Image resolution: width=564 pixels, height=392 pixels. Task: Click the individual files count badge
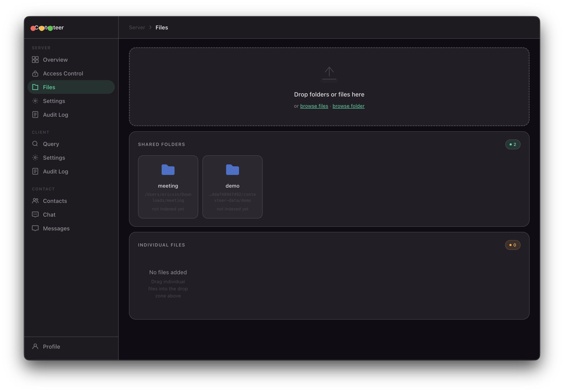pyautogui.click(x=512, y=245)
